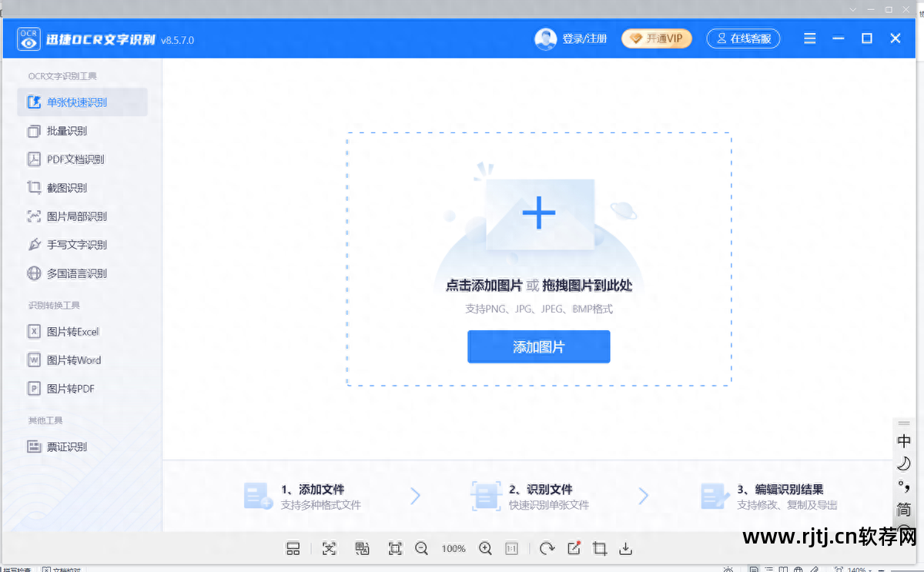Click the 1:1 actual size icon
The image size is (924, 572).
point(511,548)
